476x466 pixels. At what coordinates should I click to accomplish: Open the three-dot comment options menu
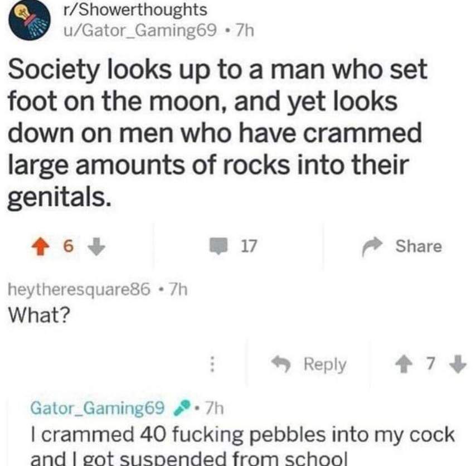(212, 365)
